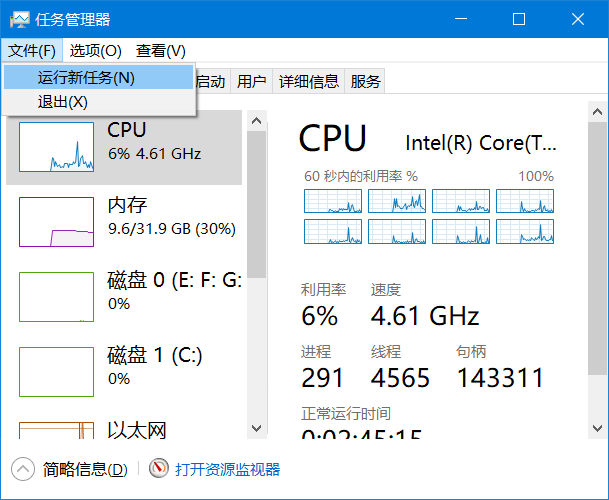Image resolution: width=609 pixels, height=500 pixels.
Task: Click the 简略信息(D) fewer details button
Action: tap(84, 469)
